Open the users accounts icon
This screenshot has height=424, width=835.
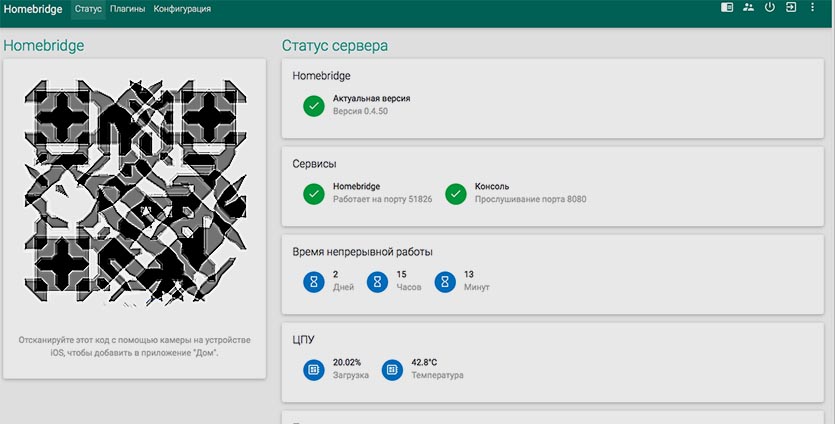pyautogui.click(x=748, y=8)
